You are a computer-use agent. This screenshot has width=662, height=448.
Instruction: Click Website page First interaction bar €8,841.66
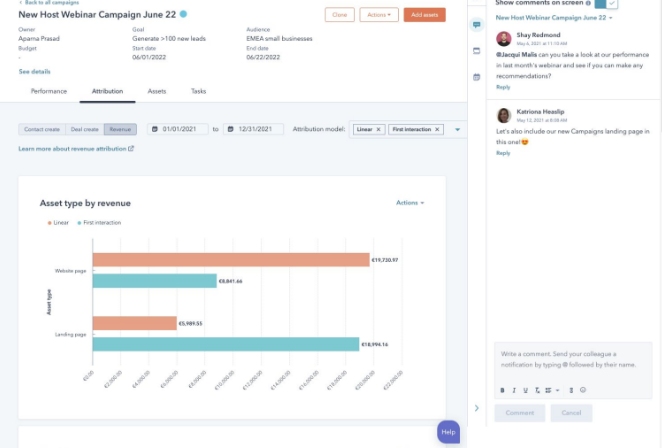(155, 281)
